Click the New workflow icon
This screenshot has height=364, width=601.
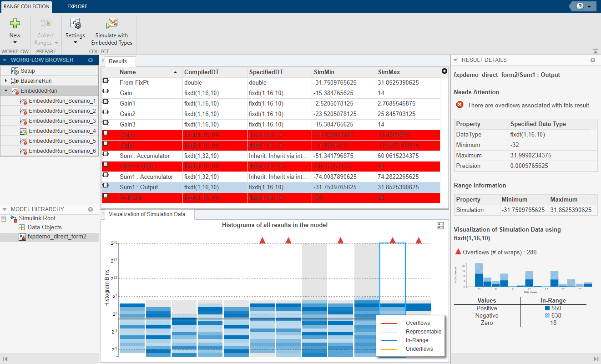pyautogui.click(x=15, y=24)
